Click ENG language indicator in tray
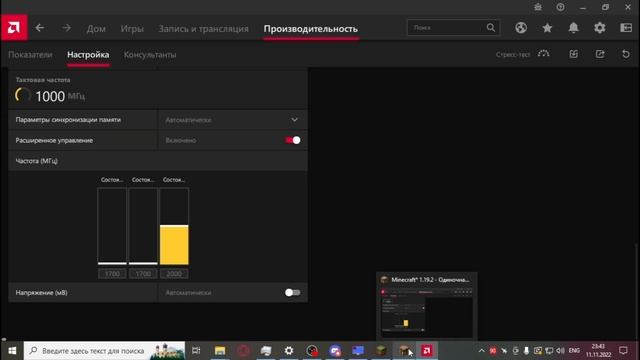This screenshot has height=360, width=640. coord(574,351)
